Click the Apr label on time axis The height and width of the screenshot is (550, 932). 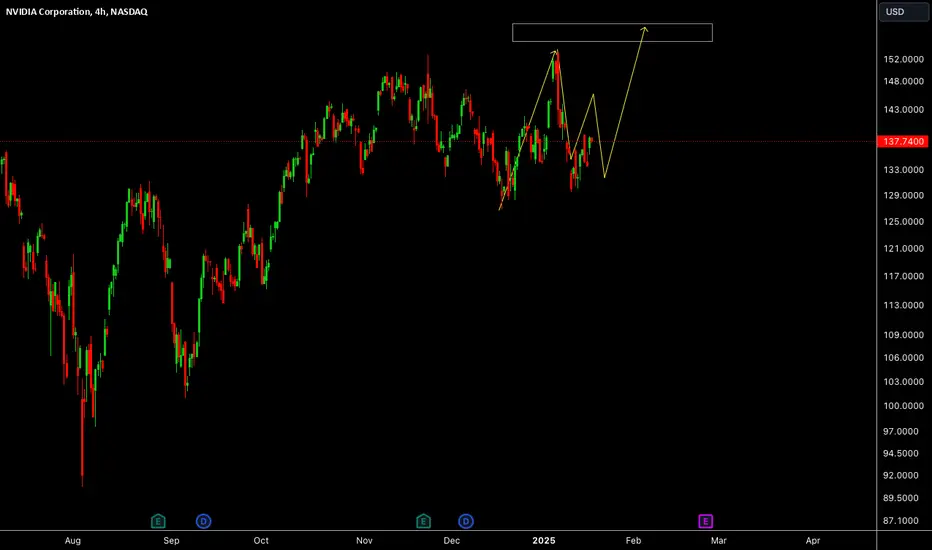tap(813, 540)
